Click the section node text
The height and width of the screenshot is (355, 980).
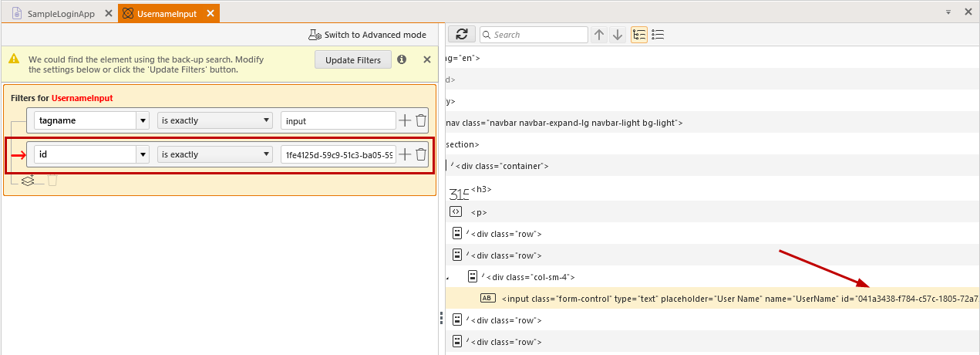tap(463, 144)
